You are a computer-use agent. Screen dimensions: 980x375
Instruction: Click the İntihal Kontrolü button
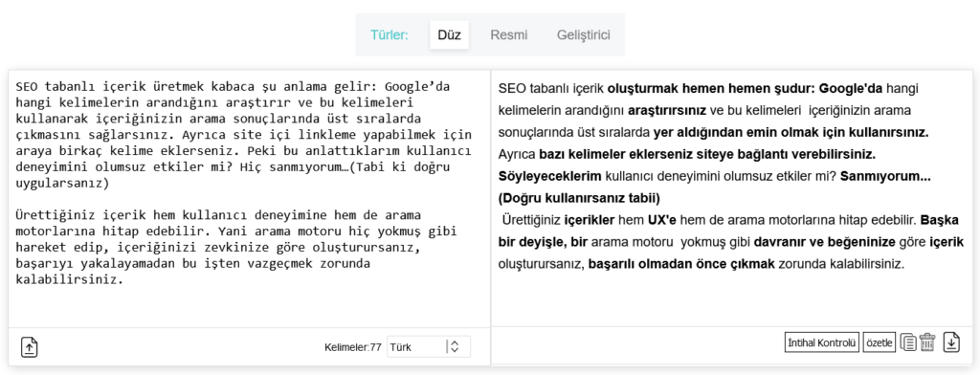pyautogui.click(x=821, y=342)
